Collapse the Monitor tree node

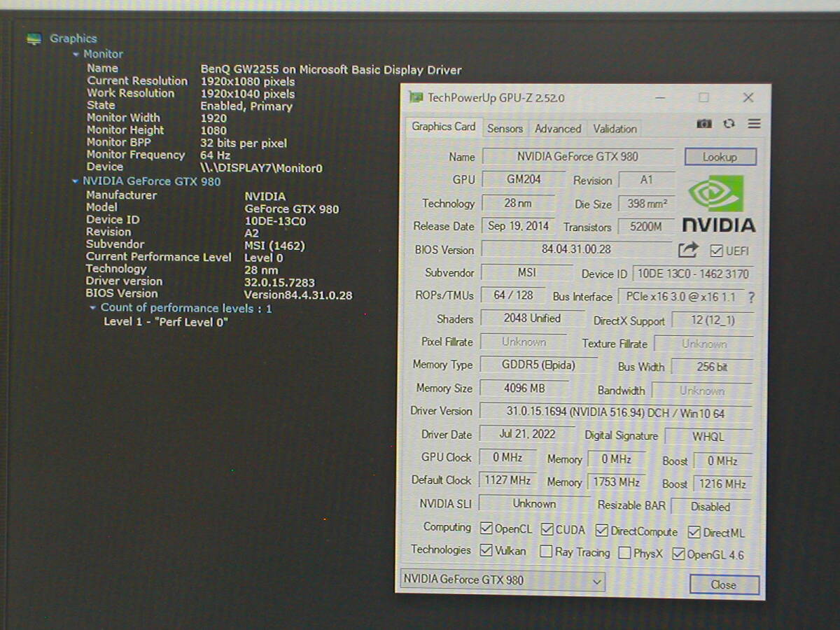(x=76, y=54)
